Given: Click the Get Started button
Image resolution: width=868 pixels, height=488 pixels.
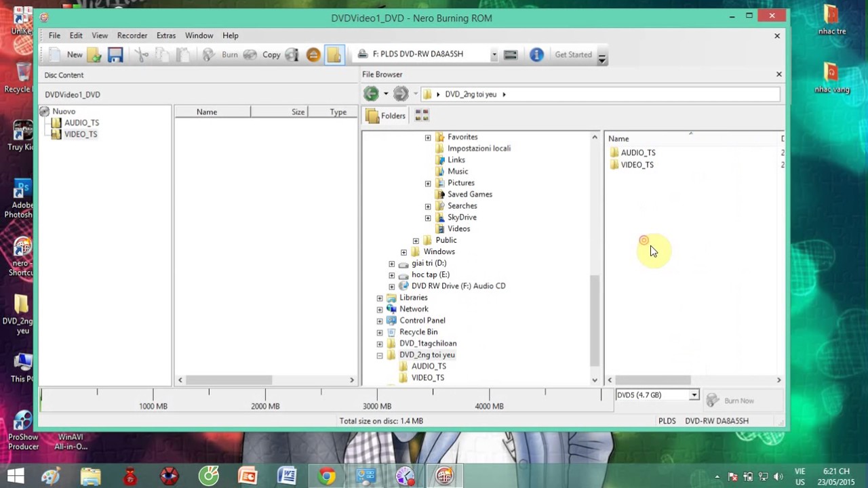Looking at the screenshot, I should coord(574,55).
